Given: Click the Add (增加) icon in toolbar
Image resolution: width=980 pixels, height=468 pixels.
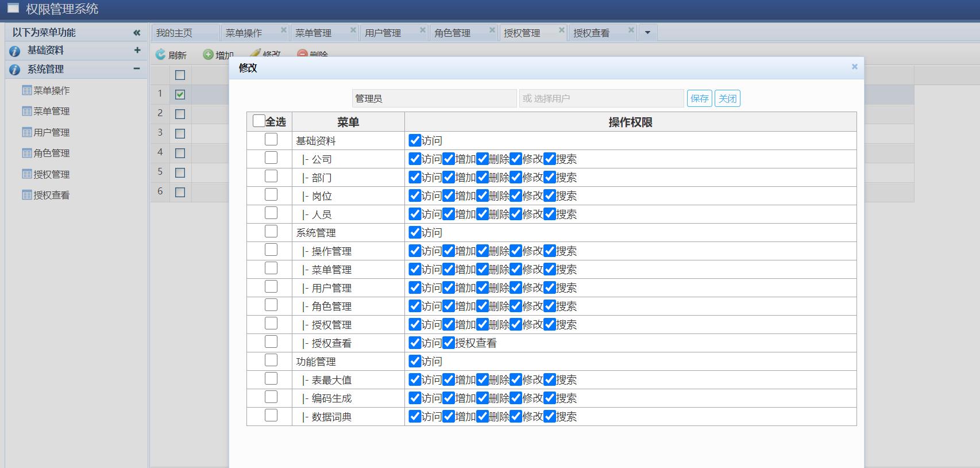Looking at the screenshot, I should point(208,55).
